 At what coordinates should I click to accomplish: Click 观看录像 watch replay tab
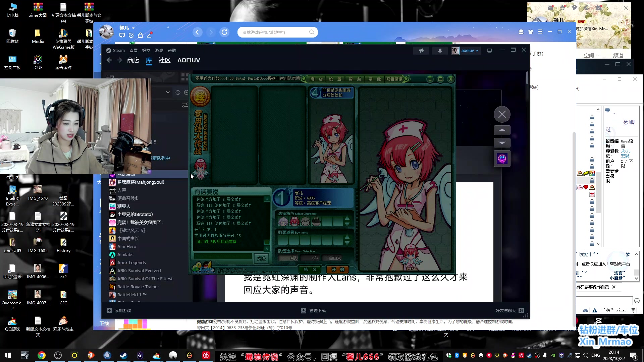[x=394, y=79]
